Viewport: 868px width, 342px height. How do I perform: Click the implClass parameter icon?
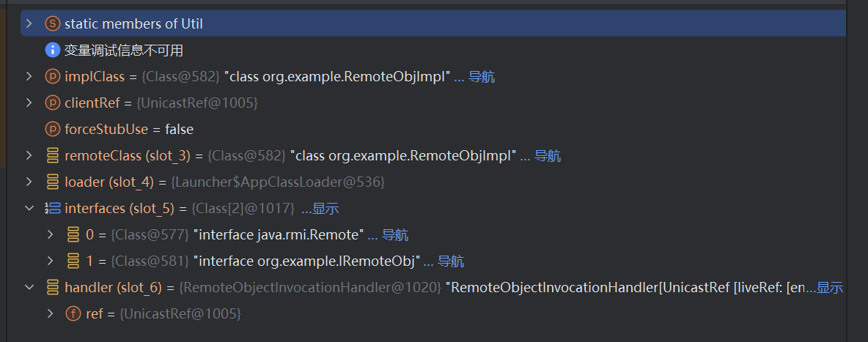[x=53, y=77]
